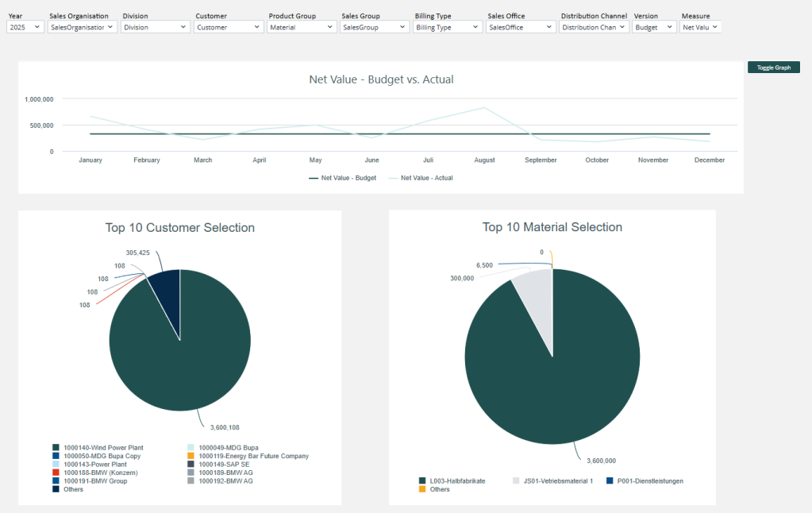812x513 pixels.
Task: Open the Division filter dropdown
Action: coord(156,27)
